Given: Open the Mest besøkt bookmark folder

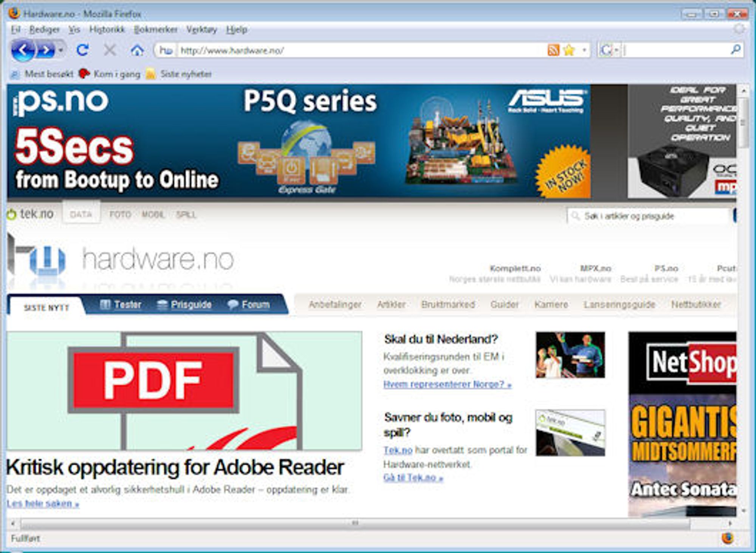Looking at the screenshot, I should [x=42, y=74].
